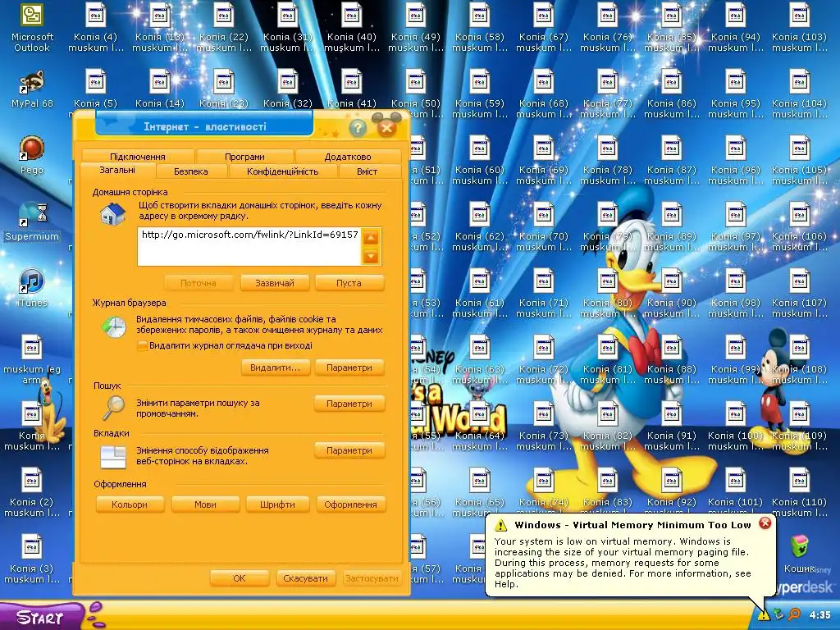Image resolution: width=840 pixels, height=630 pixels.
Task: Move up in the home page address box
Action: pyautogui.click(x=372, y=237)
